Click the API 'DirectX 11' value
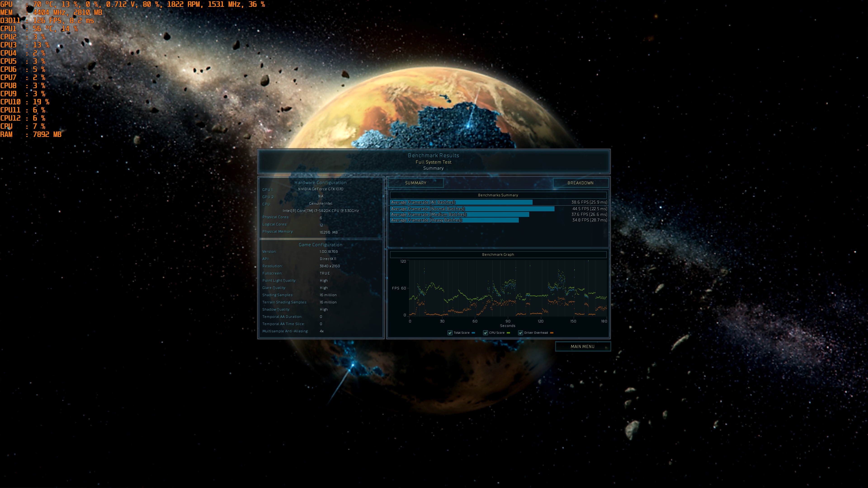The image size is (868, 488). click(x=328, y=259)
